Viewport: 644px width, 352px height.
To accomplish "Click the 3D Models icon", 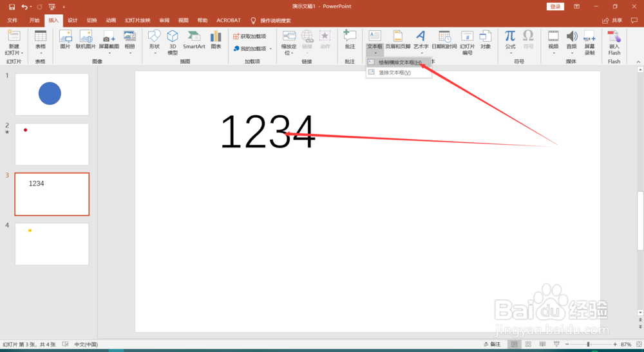I will pos(173,36).
